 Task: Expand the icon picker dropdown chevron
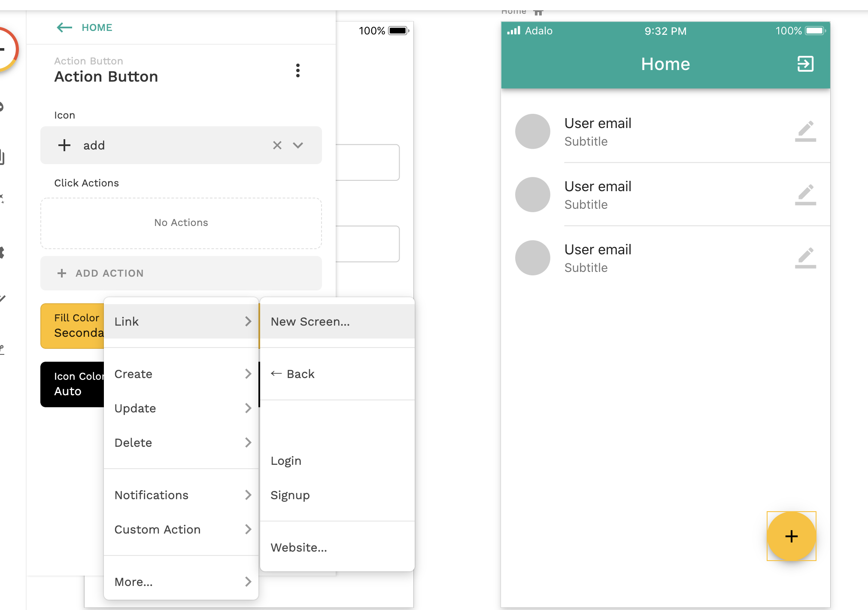point(298,145)
